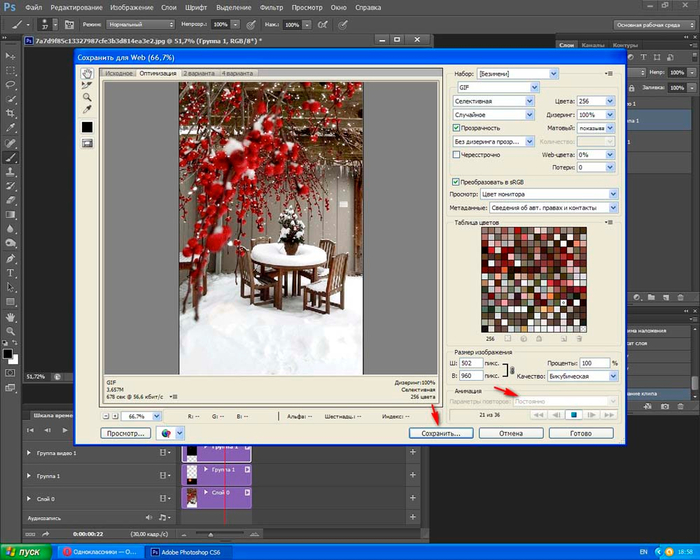
Task: Click the Проценты input field
Action: [595, 363]
